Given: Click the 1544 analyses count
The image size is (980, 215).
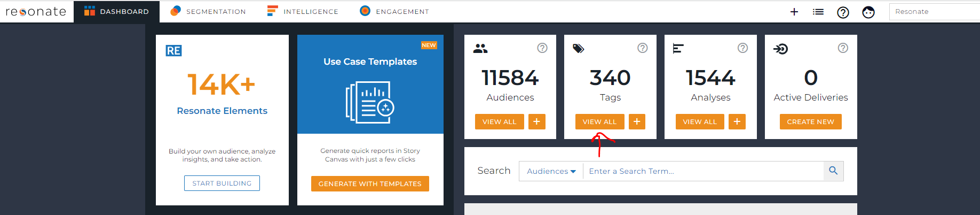Looking at the screenshot, I should [x=710, y=78].
